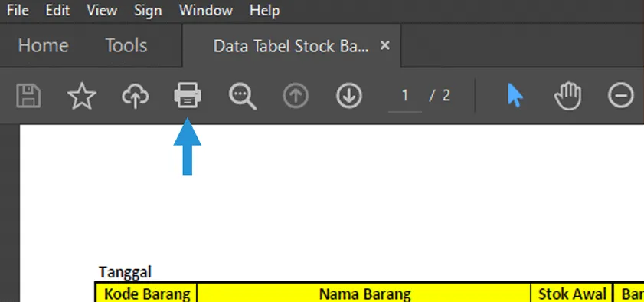Open the Window menu
The image size is (644, 302).
pyautogui.click(x=206, y=10)
